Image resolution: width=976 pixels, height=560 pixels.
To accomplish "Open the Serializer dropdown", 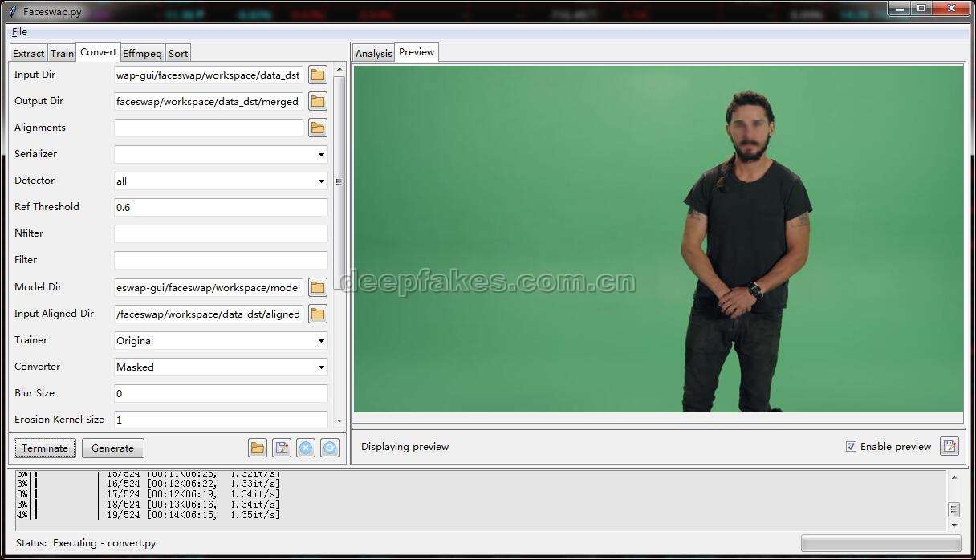I will [221, 154].
